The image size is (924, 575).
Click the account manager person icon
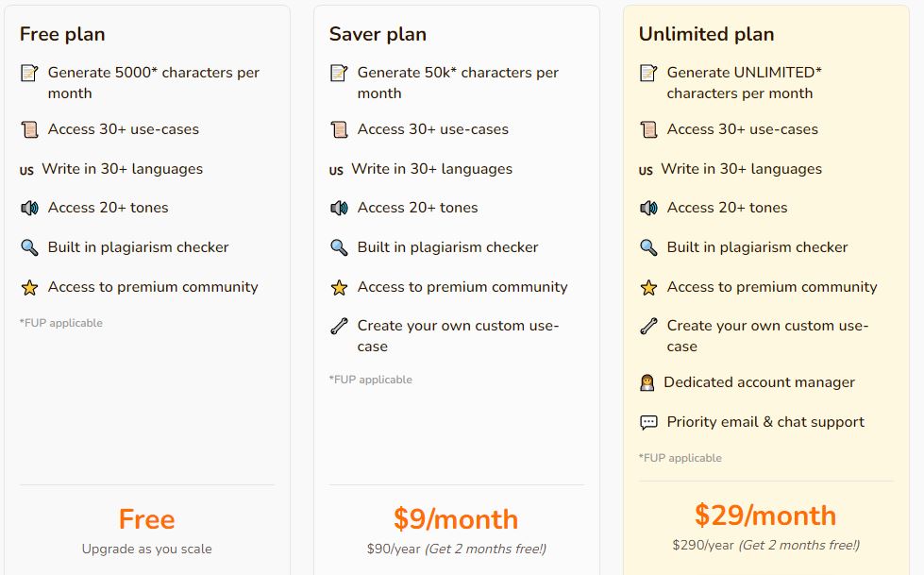[647, 382]
